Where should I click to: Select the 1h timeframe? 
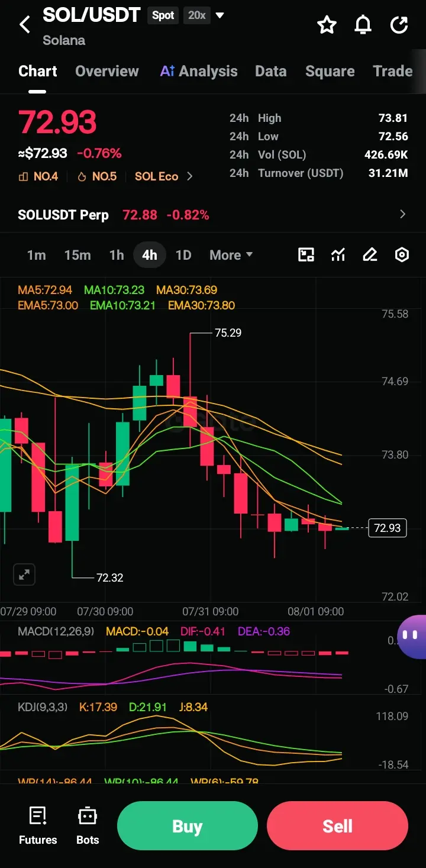click(117, 255)
